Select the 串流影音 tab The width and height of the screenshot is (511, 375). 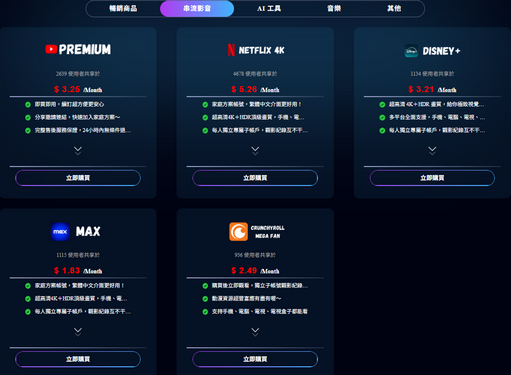[x=197, y=8]
